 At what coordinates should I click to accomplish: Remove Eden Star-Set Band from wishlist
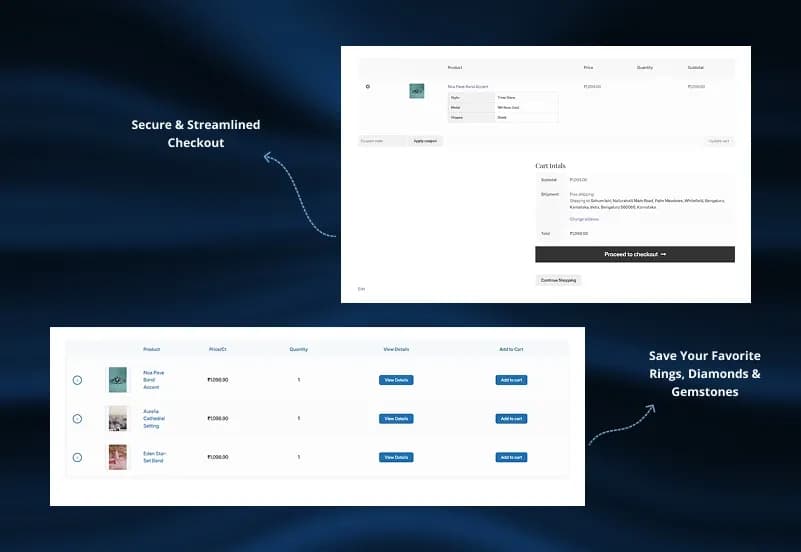[x=77, y=458]
